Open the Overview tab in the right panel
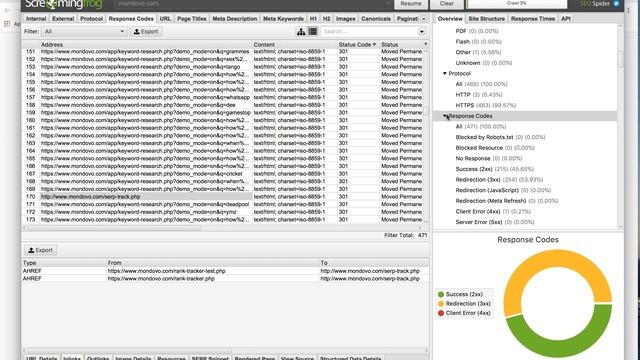Viewport: 640px width, 360px height. coord(450,19)
